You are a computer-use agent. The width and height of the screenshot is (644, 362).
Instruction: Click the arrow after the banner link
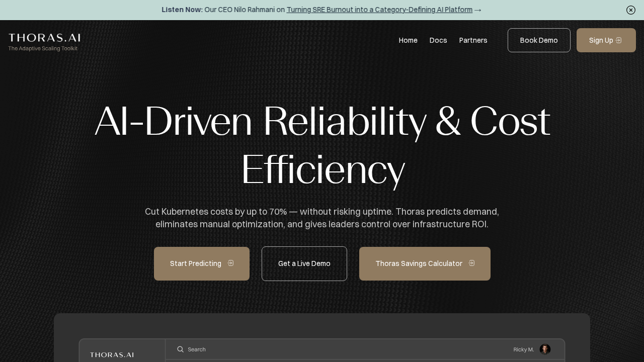coord(478,10)
